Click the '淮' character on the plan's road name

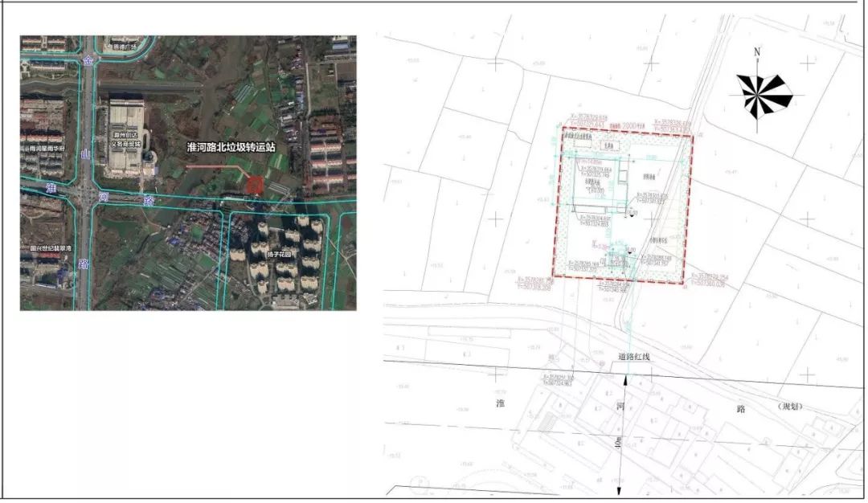[501, 404]
